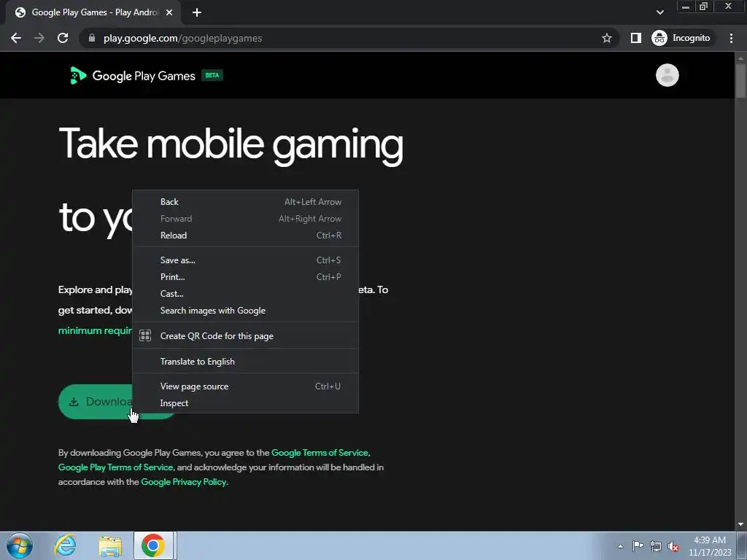Click the green Download button
The height and width of the screenshot is (560, 747).
pos(96,402)
